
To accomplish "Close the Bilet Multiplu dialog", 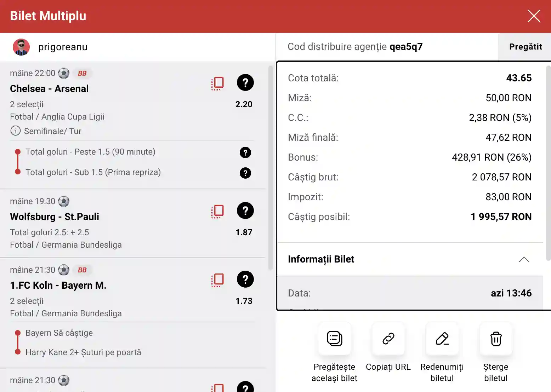I will click(534, 16).
